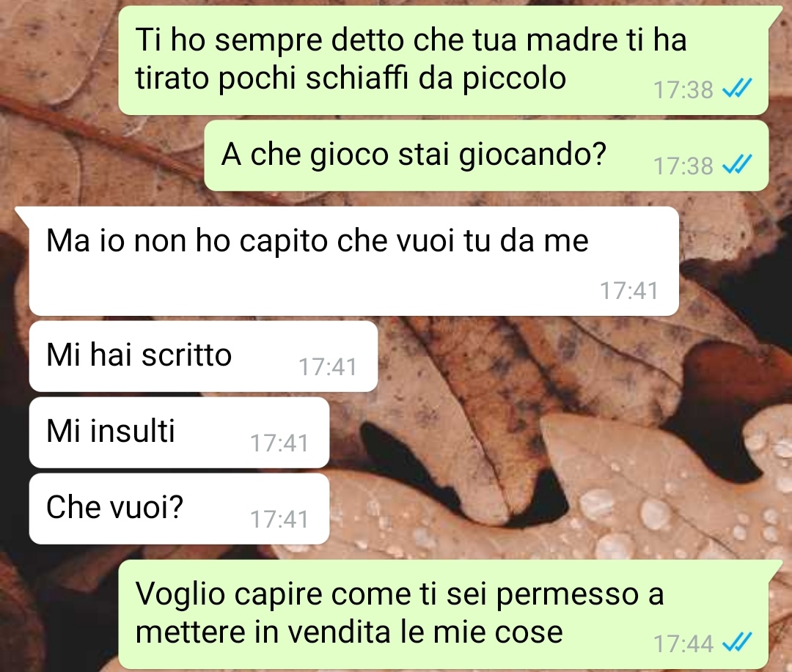Image resolution: width=792 pixels, height=672 pixels.
Task: Tap 17:41 timestamp under 'Ma io non ho capito'
Action: (x=629, y=291)
